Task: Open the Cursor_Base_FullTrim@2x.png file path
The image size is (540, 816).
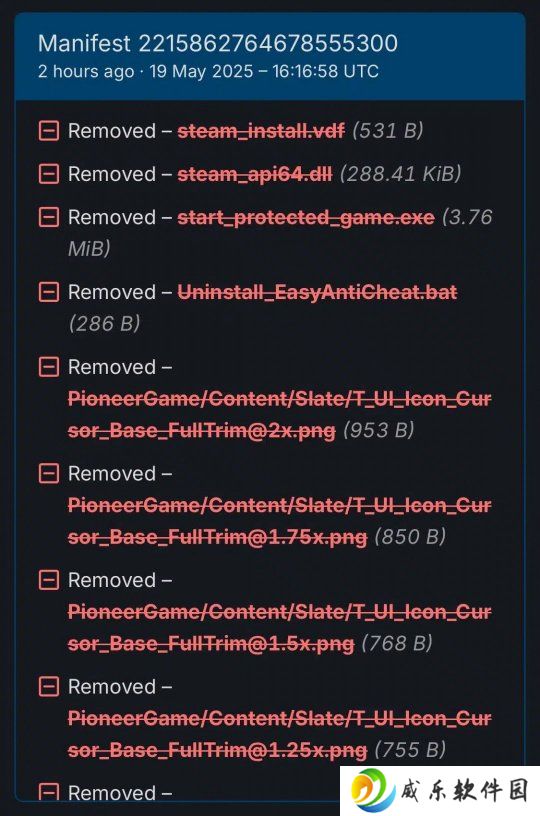Action: (x=279, y=415)
